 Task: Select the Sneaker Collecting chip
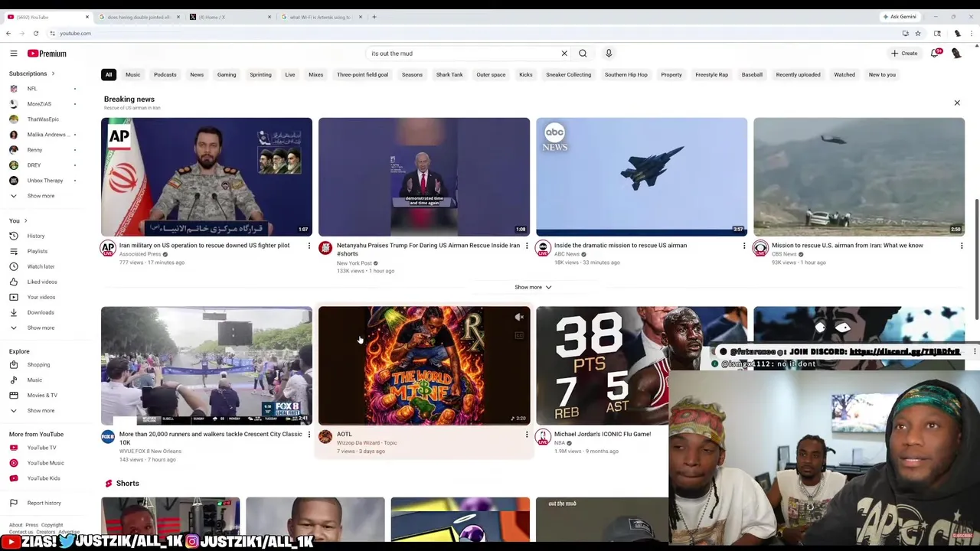(x=568, y=75)
